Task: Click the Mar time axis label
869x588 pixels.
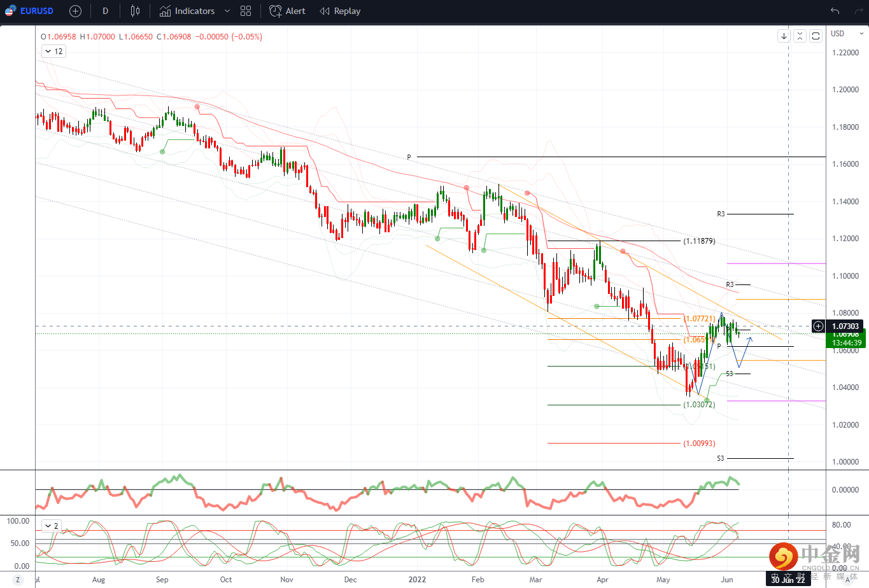Action: pyautogui.click(x=536, y=580)
